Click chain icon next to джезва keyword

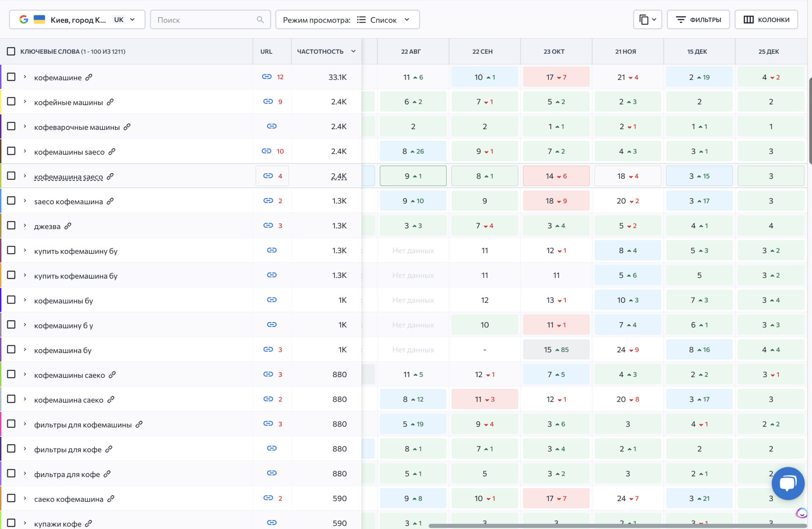(x=68, y=226)
